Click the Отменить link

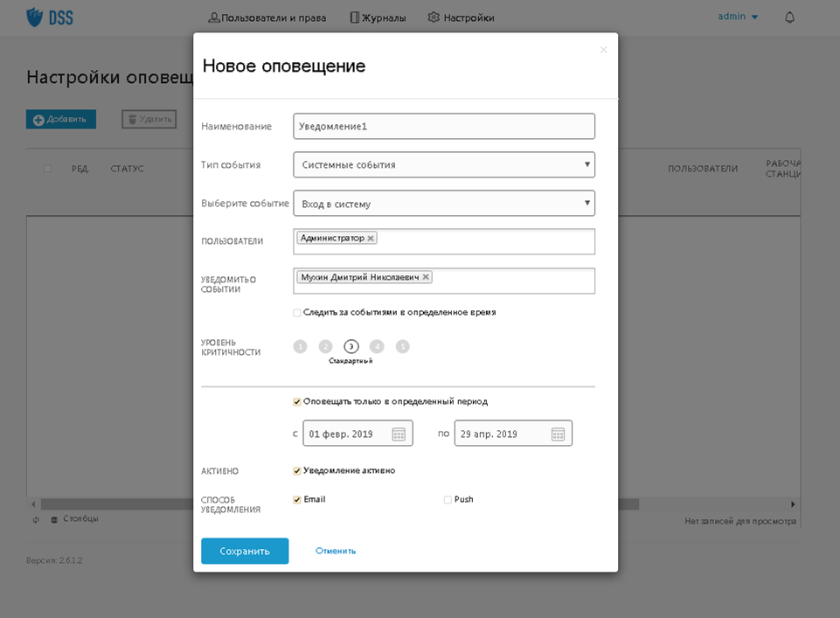click(336, 551)
